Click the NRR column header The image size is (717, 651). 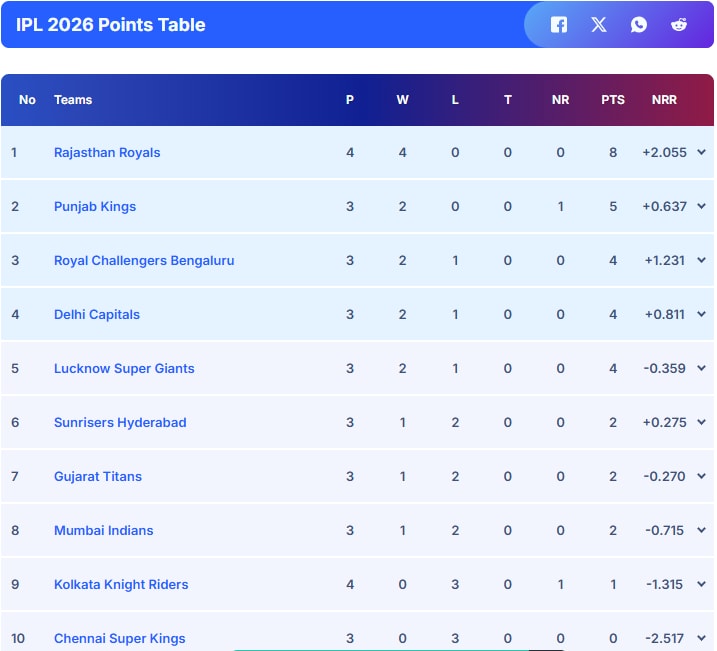664,100
